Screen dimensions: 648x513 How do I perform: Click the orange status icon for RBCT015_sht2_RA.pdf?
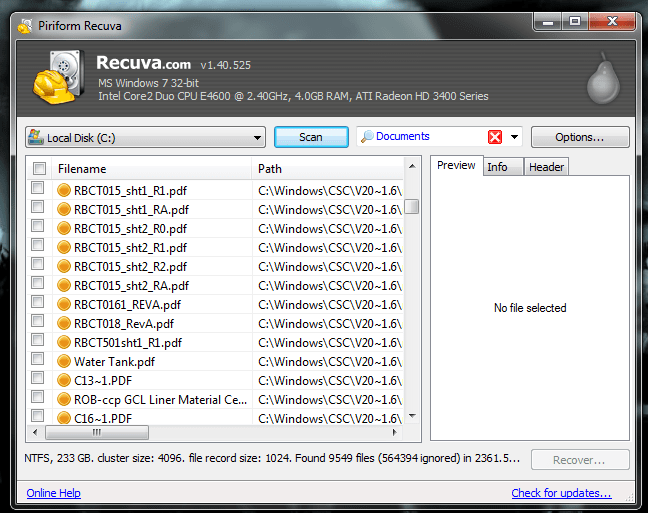pyautogui.click(x=64, y=285)
